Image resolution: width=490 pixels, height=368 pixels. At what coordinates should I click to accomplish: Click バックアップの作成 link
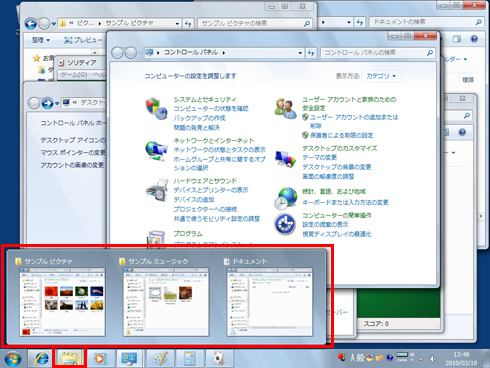(199, 118)
